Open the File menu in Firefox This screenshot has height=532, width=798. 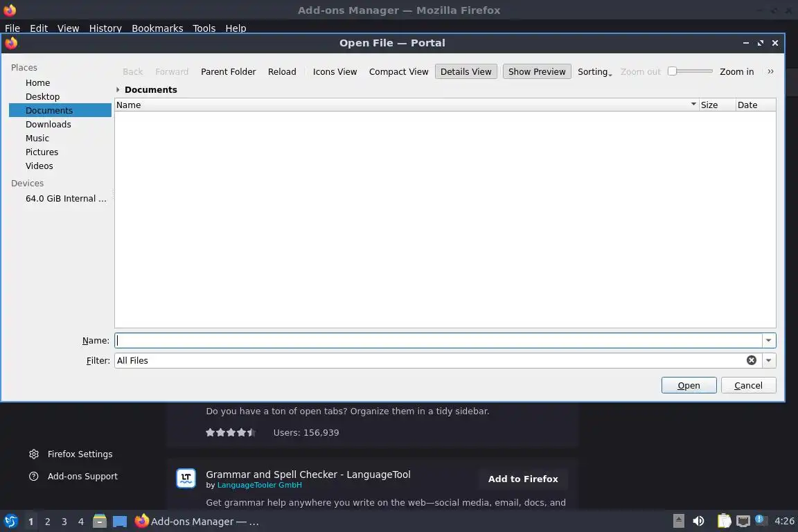12,28
